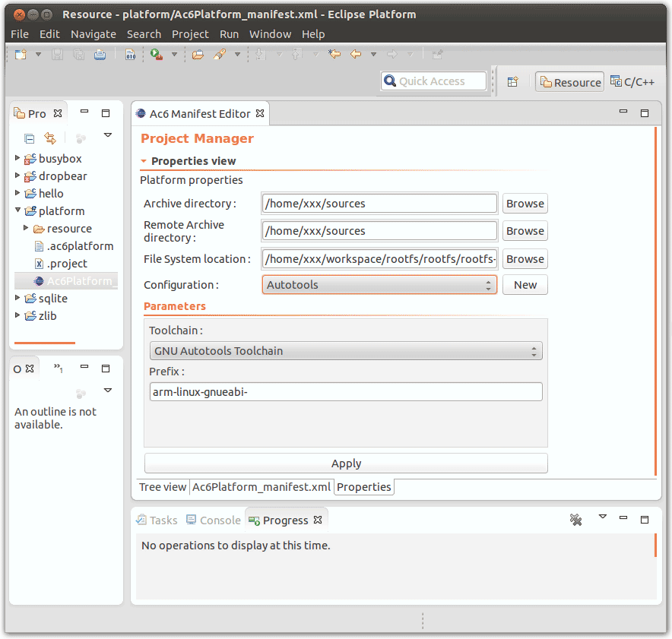Screen dimensions: 672x639
Task: Click the Prefix input field
Action: coord(346,392)
